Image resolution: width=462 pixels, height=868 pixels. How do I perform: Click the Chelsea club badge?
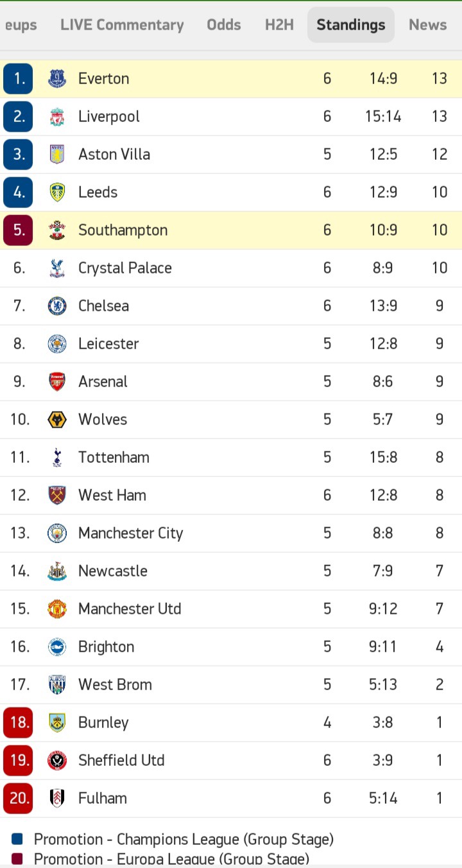(x=57, y=306)
